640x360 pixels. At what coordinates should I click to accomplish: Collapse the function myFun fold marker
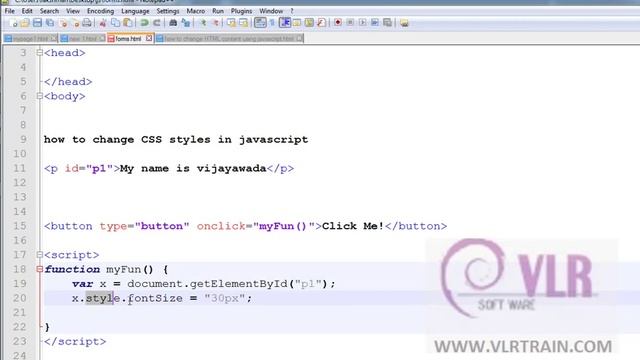point(40,269)
